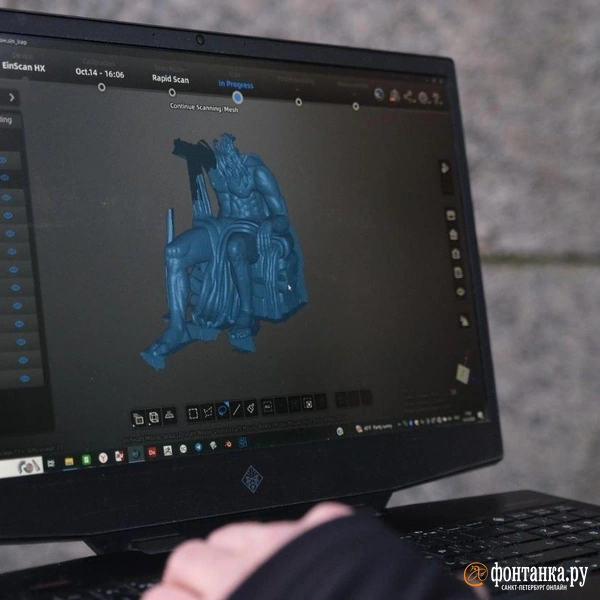
Task: Select the Oct.14 - 16:06 calibration step
Action: (x=100, y=72)
